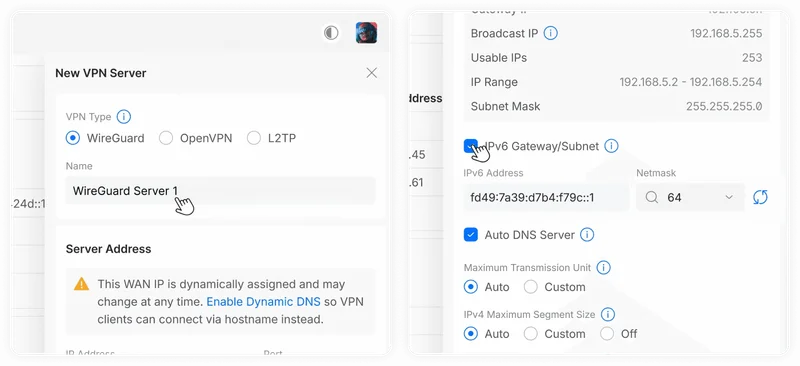
Task: Select Off for IPv4 Maximum Segment Size
Action: click(607, 334)
